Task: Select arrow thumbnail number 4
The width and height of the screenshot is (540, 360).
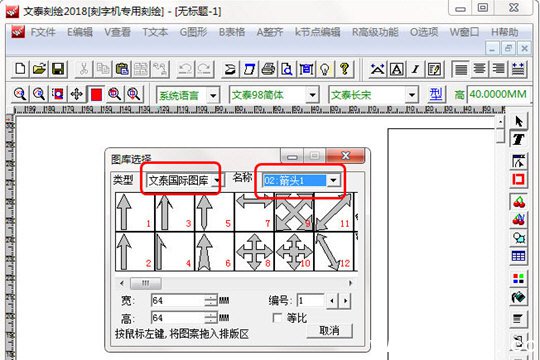Action: [175, 251]
